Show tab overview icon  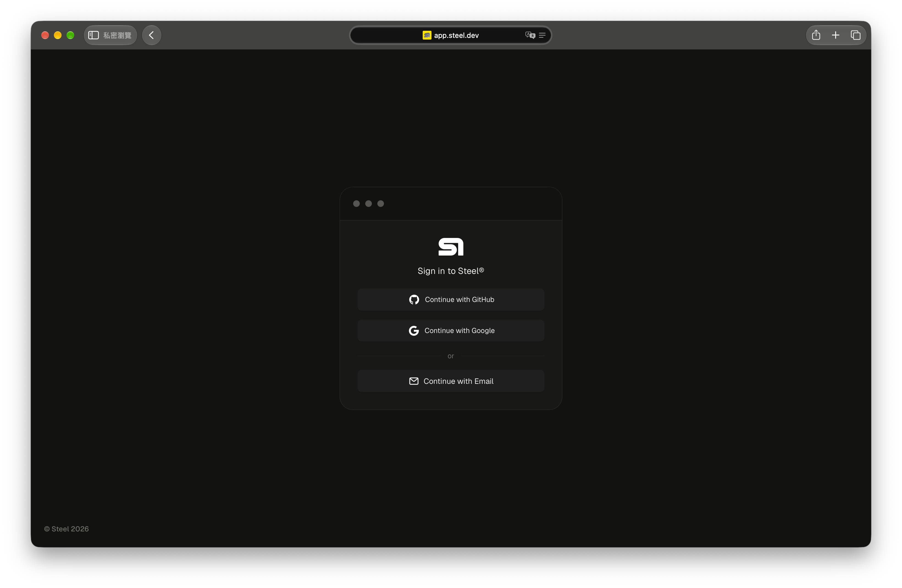coord(855,35)
